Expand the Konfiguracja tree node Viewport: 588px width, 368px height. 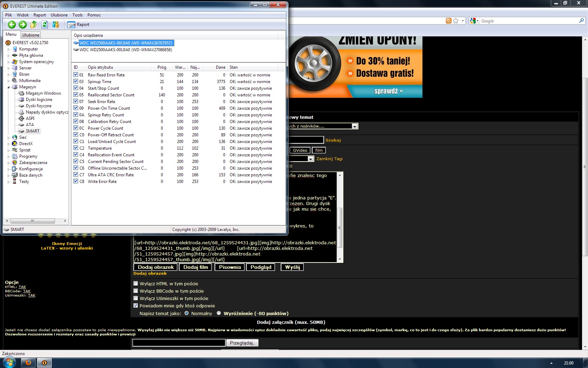(9, 169)
